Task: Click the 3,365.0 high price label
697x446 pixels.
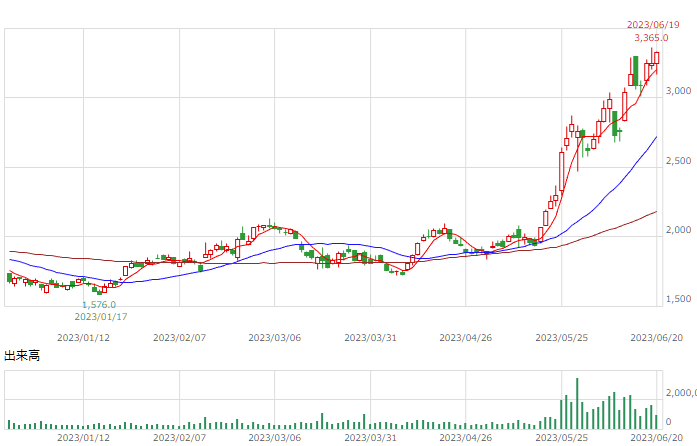Action: coord(651,38)
